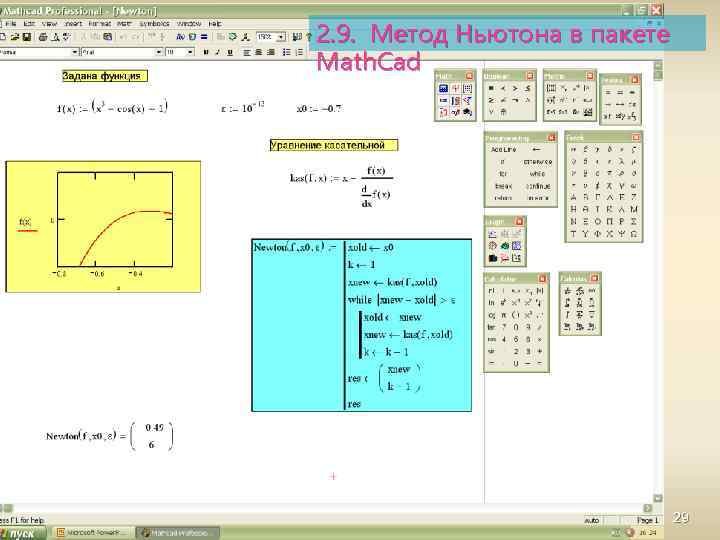The height and width of the screenshot is (540, 720).
Task: Insert capital Sigma from Greek palette
Action: point(634,221)
